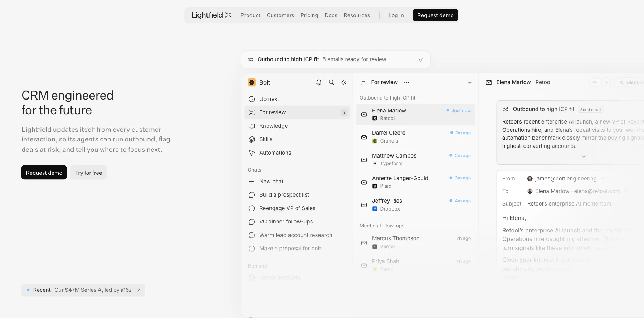Open Automations in sidebar
This screenshot has height=318, width=644.
click(297, 153)
